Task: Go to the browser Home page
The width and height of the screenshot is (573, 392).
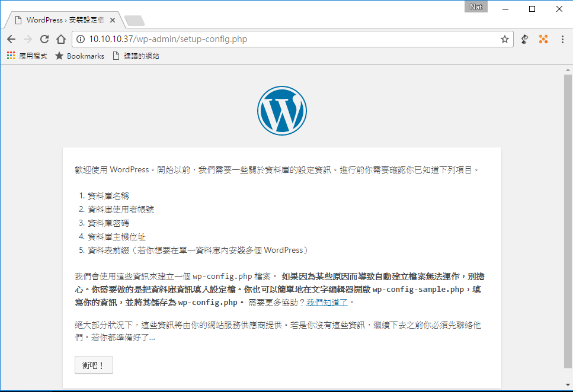Action: pos(61,39)
